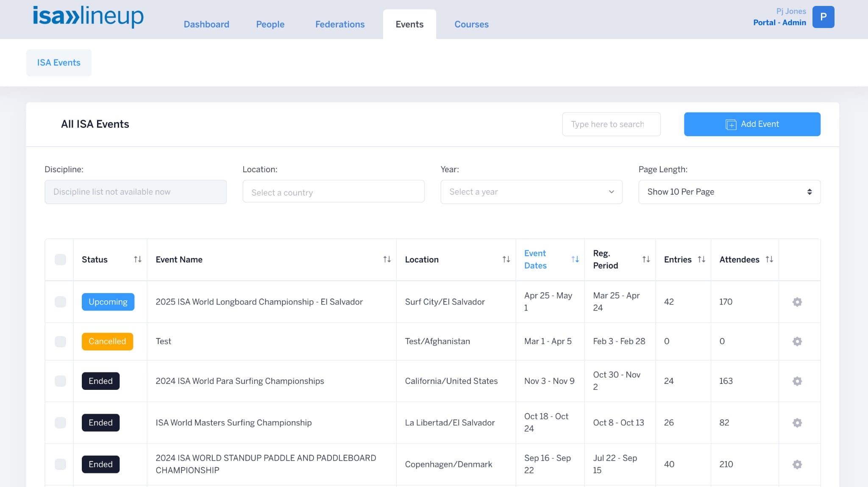Image resolution: width=868 pixels, height=487 pixels.
Task: Sort table by Status column arrows
Action: [x=138, y=259]
